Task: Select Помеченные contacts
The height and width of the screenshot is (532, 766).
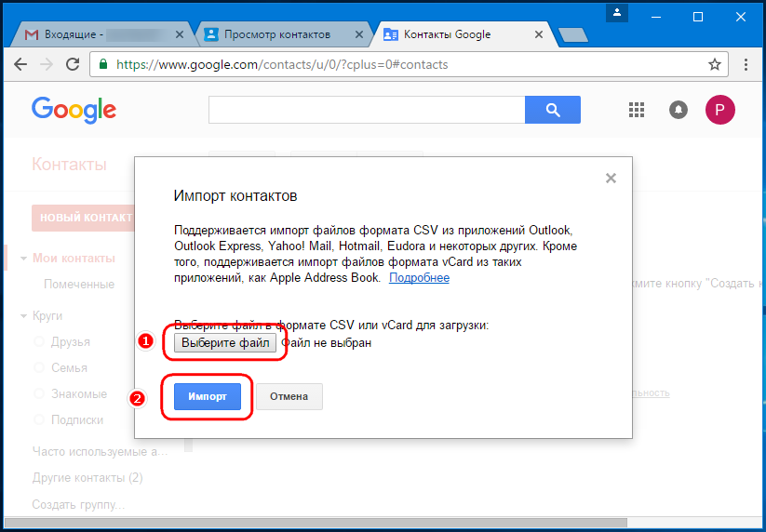Action: [x=79, y=284]
